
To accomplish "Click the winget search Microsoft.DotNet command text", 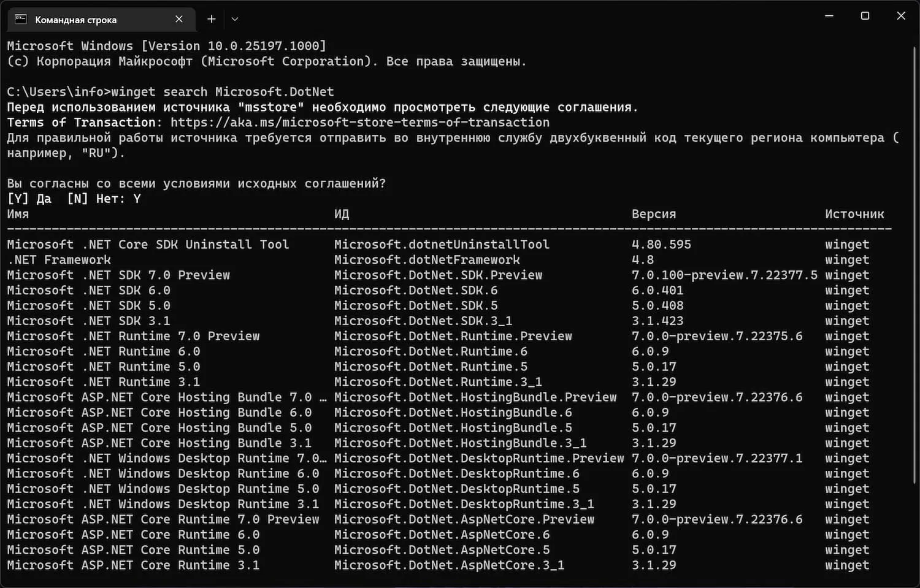I will point(222,92).
